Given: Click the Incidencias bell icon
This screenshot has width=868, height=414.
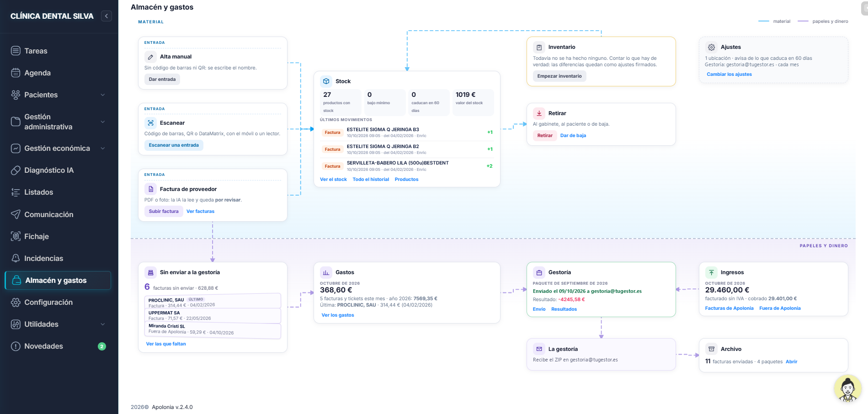Looking at the screenshot, I should 16,258.
